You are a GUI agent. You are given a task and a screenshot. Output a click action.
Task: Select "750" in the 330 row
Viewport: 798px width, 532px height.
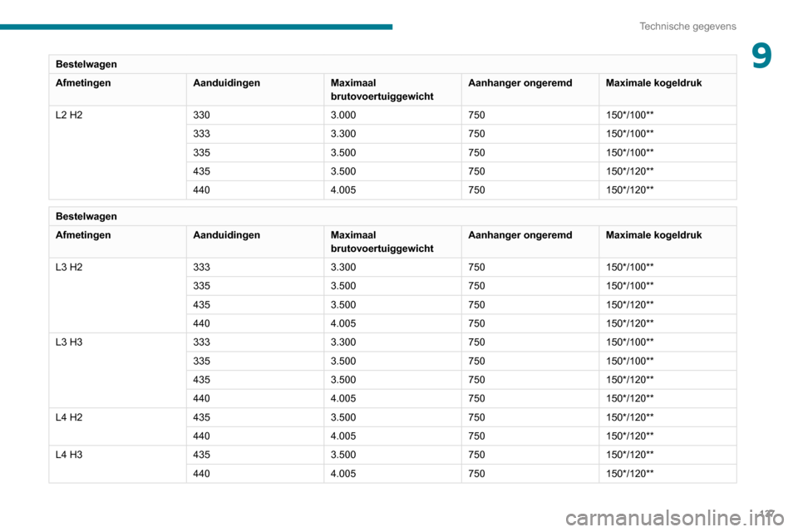(476, 115)
